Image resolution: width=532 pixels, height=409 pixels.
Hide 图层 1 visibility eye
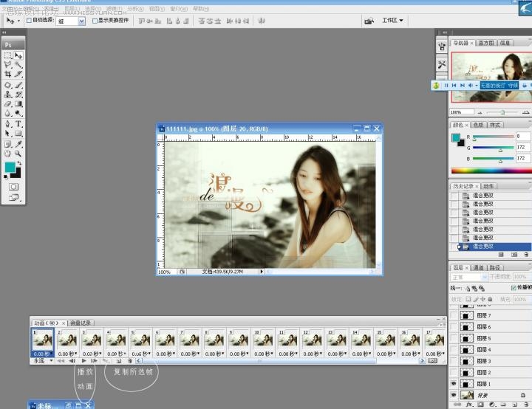[x=454, y=384]
